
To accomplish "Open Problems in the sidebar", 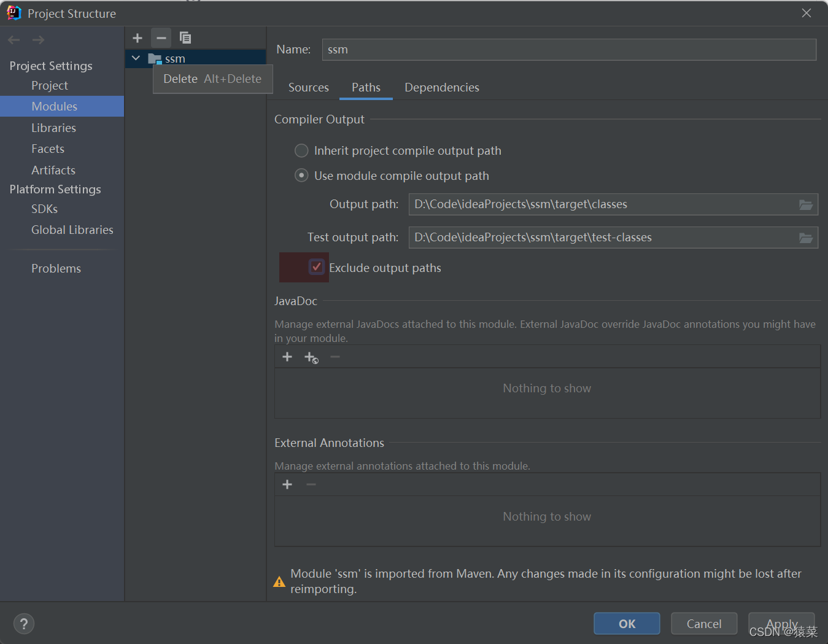I will tap(56, 268).
